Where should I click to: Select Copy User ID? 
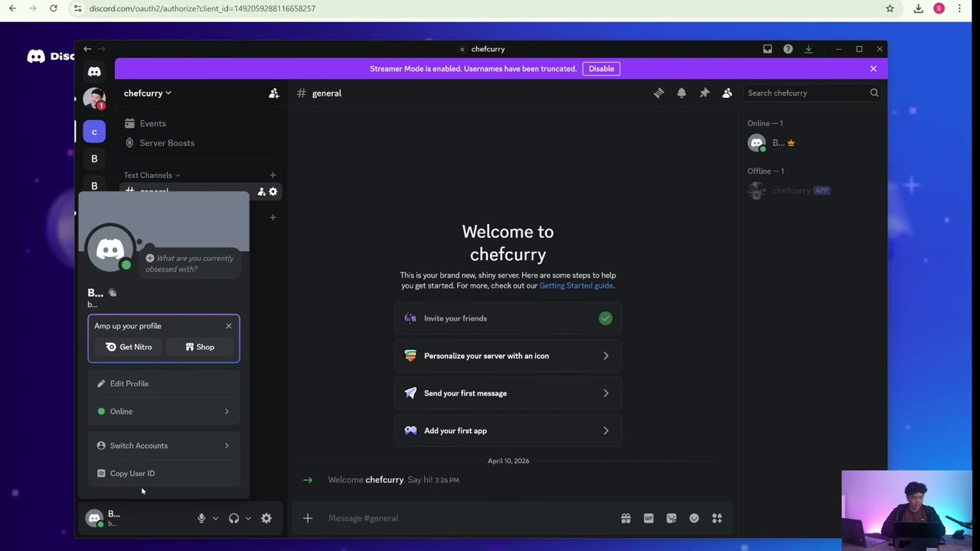click(x=164, y=474)
